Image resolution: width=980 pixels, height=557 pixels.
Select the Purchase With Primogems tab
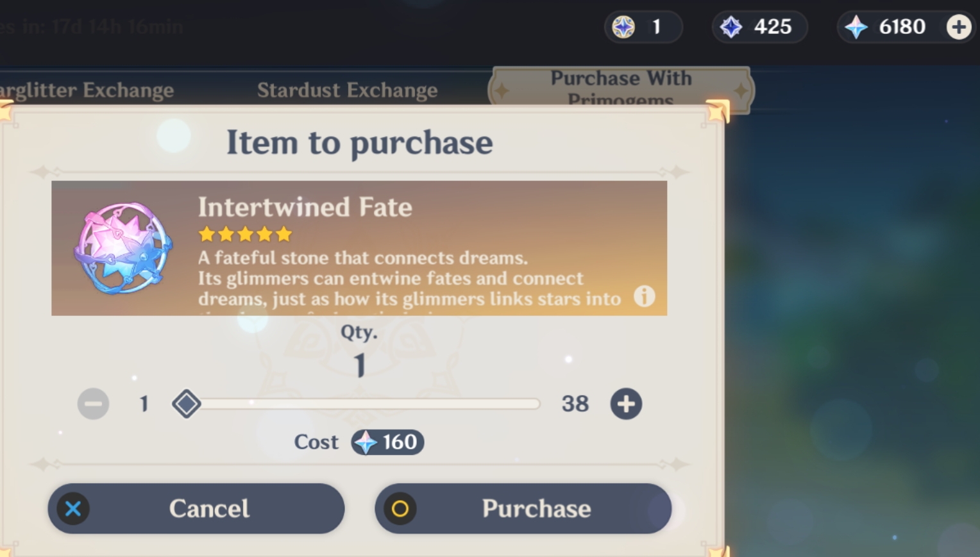coord(621,88)
